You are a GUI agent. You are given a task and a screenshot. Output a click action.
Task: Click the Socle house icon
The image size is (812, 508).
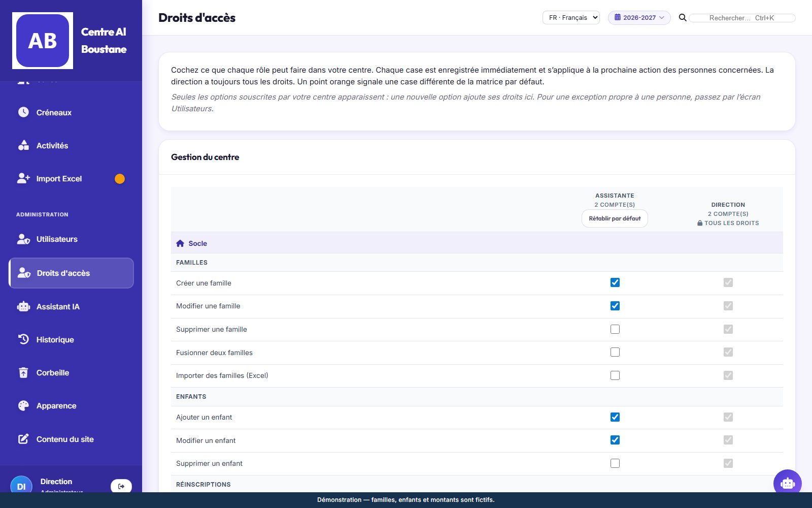[180, 243]
